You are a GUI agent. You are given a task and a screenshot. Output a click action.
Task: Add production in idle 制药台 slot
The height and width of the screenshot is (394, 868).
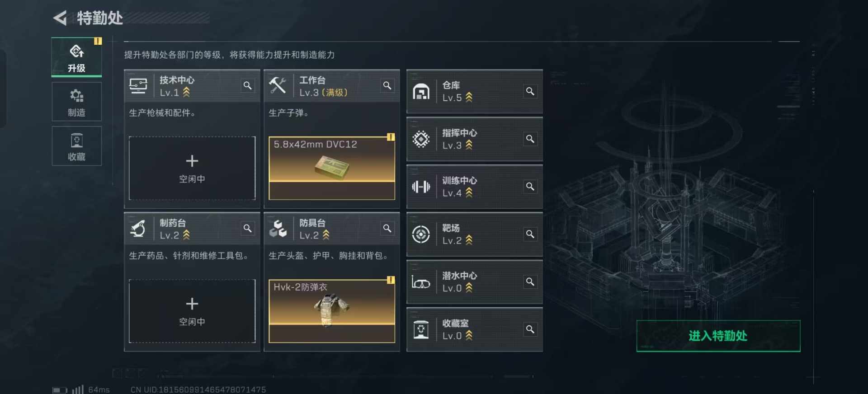(192, 311)
